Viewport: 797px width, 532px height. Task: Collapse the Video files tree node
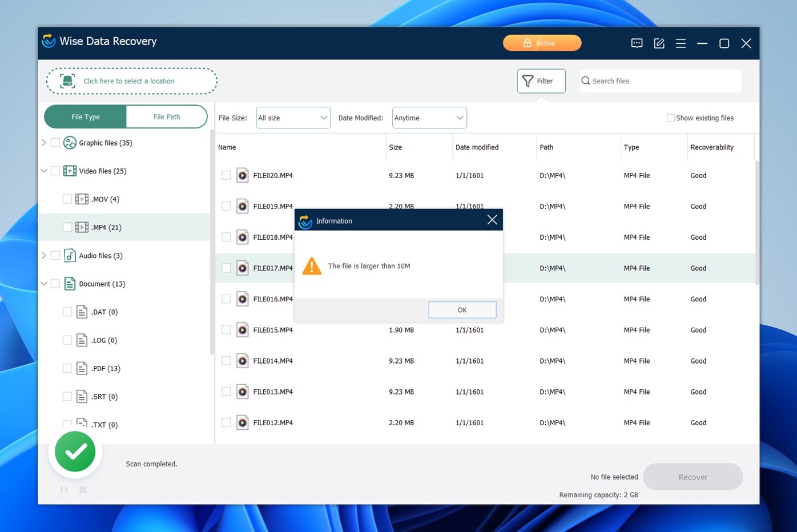(x=44, y=171)
